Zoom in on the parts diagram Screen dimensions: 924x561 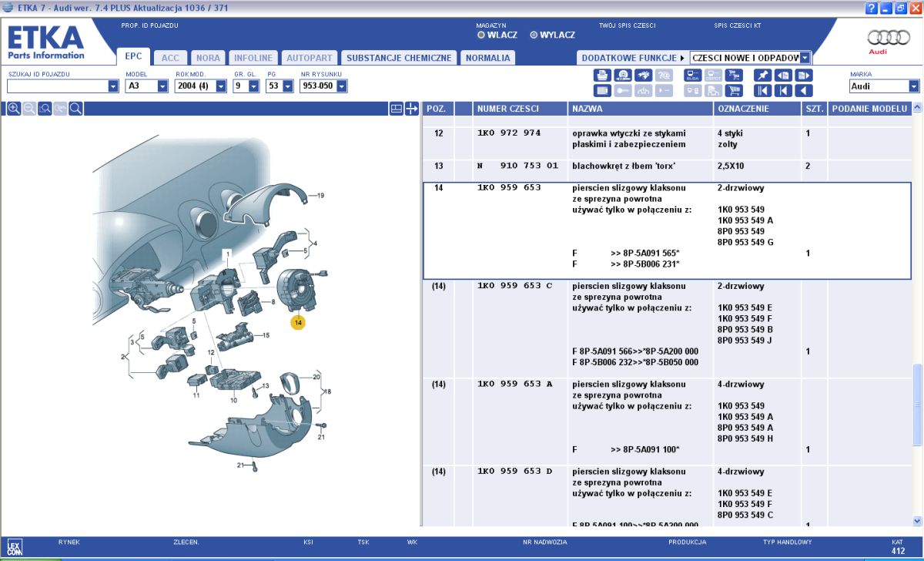[x=14, y=109]
